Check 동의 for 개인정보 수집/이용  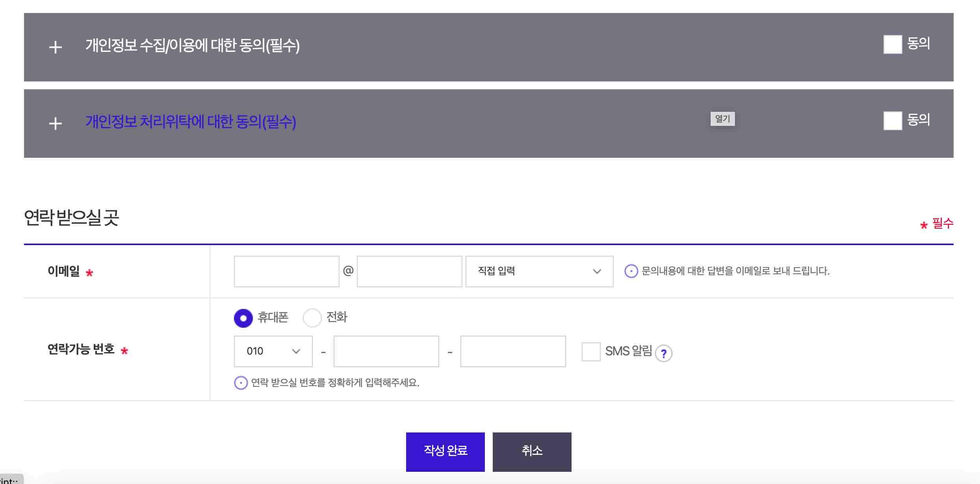tap(893, 44)
